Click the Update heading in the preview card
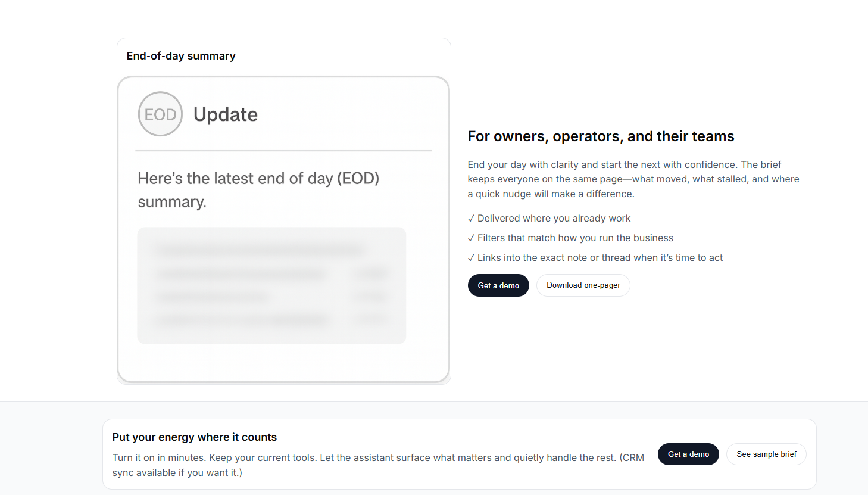This screenshot has width=868, height=495. (x=226, y=114)
